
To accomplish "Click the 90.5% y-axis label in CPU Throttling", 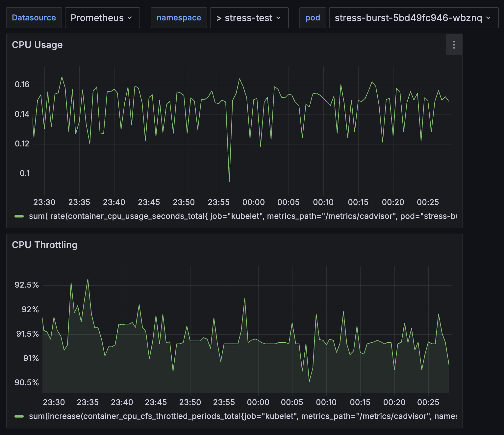I will click(27, 383).
